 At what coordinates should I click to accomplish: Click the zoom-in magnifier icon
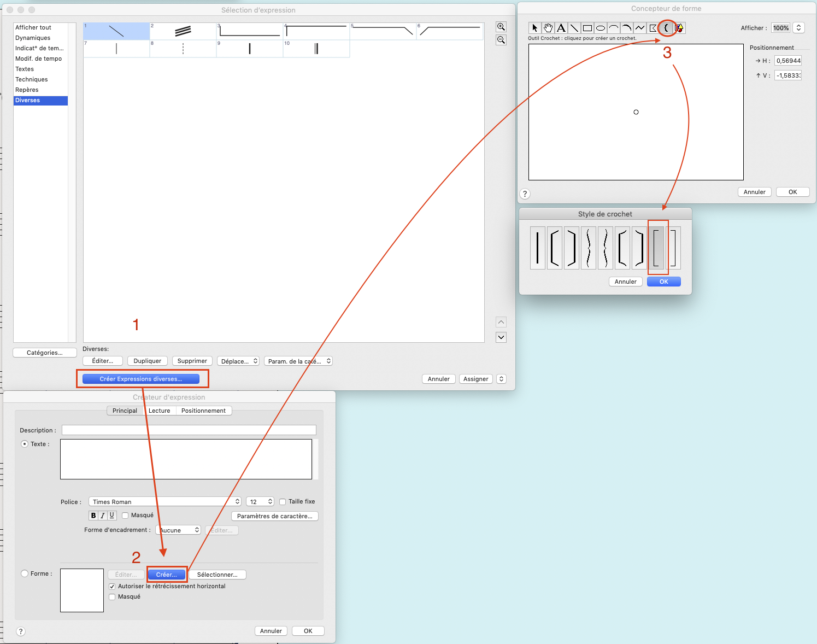tap(501, 27)
